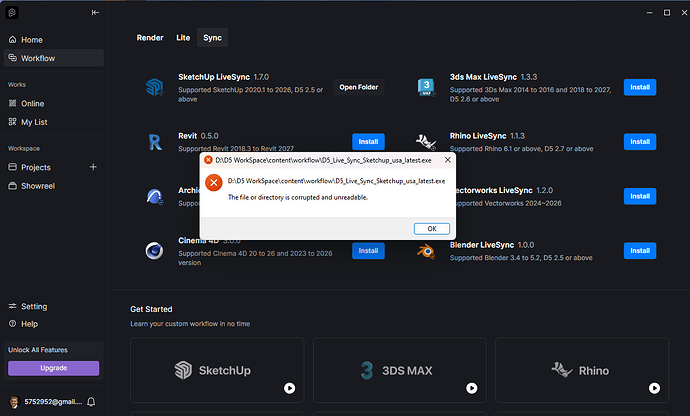Close the error dialog with X
This screenshot has width=690, height=416.
tap(448, 160)
